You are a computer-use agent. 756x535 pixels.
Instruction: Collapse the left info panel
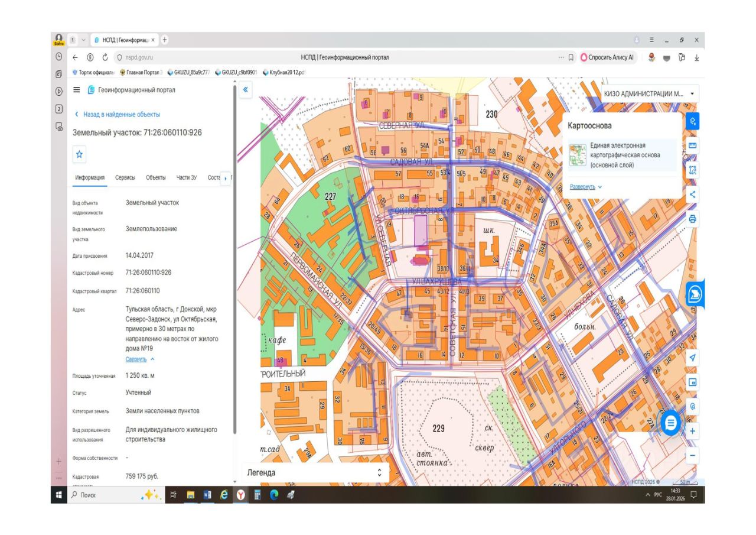(x=246, y=90)
